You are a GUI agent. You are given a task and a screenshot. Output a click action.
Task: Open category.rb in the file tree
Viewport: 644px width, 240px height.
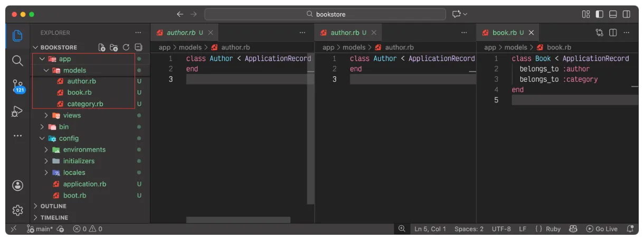pyautogui.click(x=85, y=104)
